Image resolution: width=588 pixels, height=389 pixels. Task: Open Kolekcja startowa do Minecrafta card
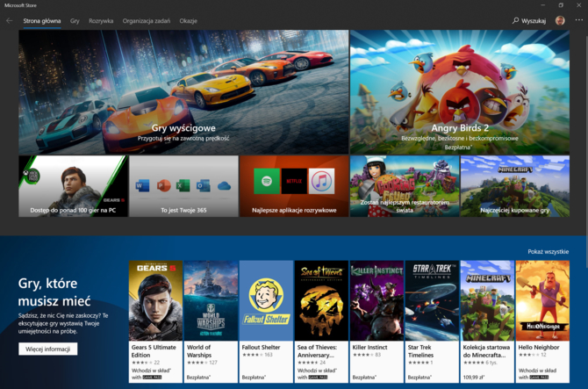(x=487, y=322)
